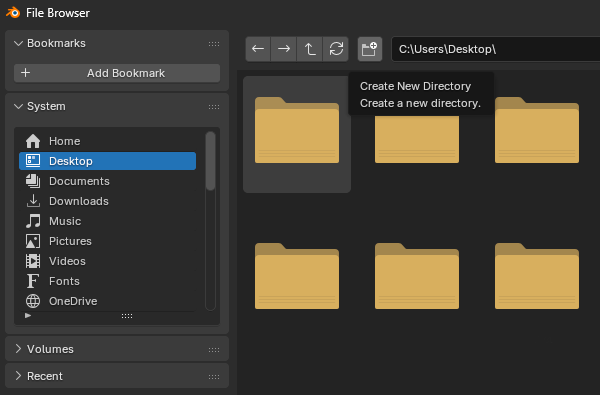The width and height of the screenshot is (600, 395).
Task: Click the file path input field
Action: click(496, 49)
